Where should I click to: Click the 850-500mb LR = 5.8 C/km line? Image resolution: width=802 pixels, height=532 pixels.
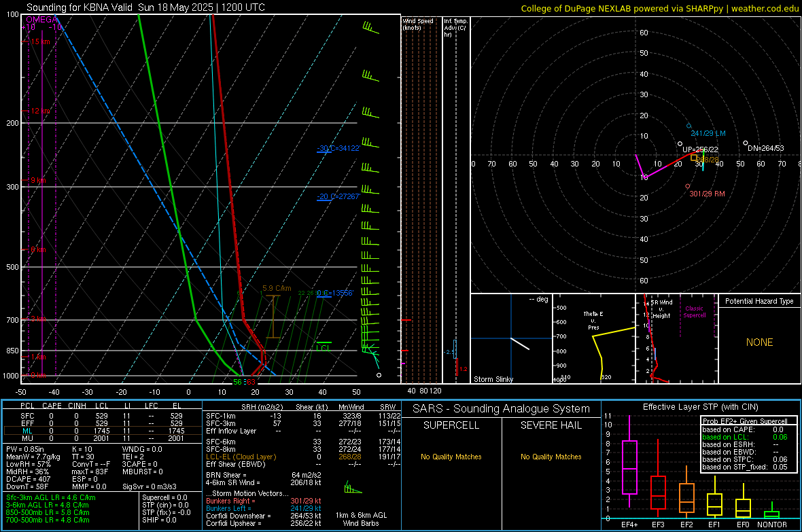click(x=48, y=512)
